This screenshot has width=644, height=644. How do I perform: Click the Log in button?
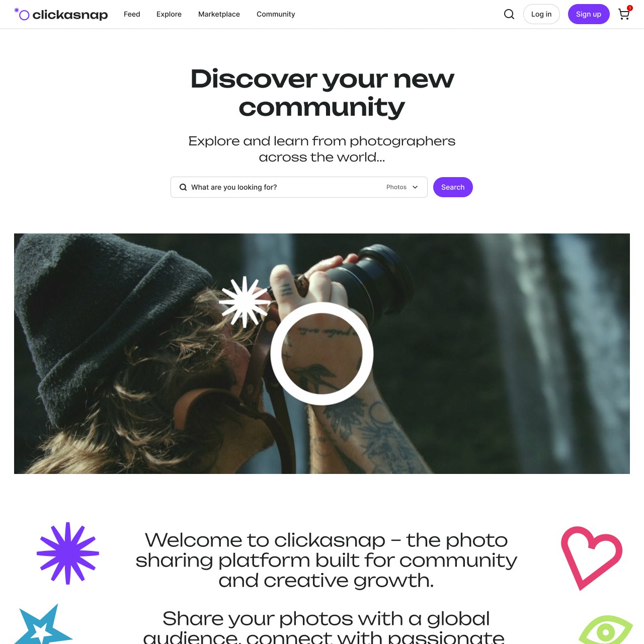(x=541, y=14)
